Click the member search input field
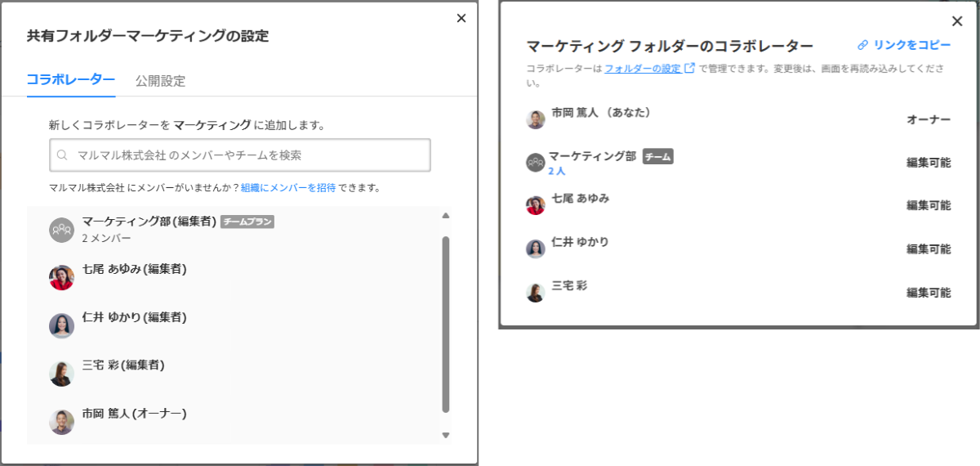Screen dimensions: 980x466 pos(245,155)
